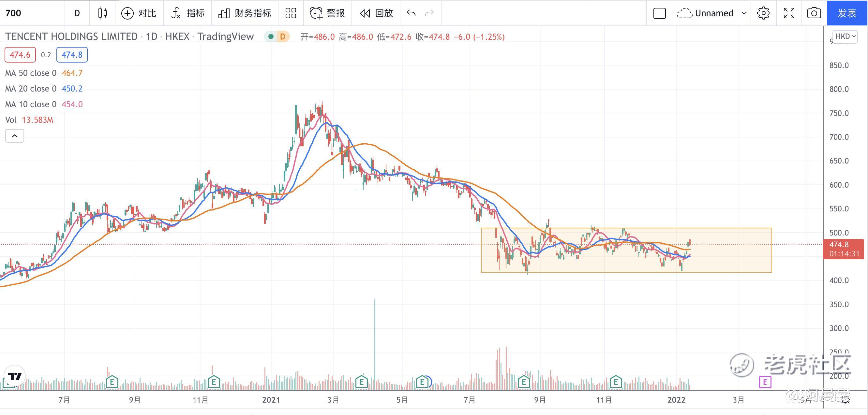Viewport: 868px width, 415px height.
Task: Toggle the rectangle layout square button
Action: [659, 13]
